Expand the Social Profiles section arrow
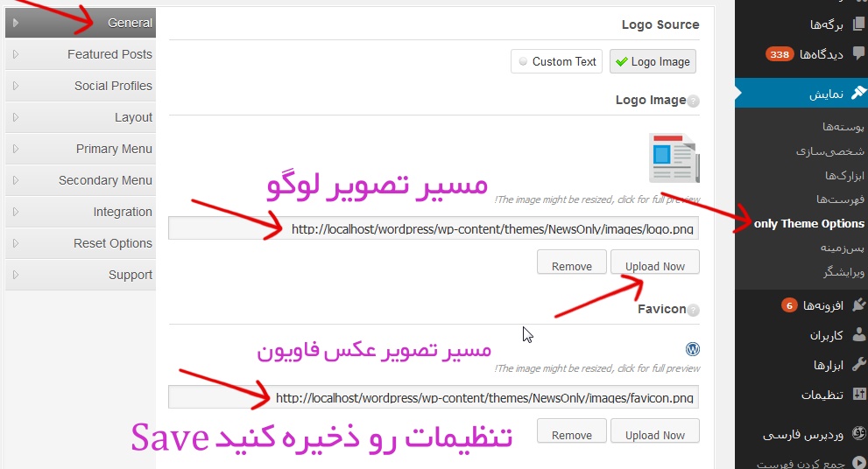The height and width of the screenshot is (469, 868). coord(16,86)
